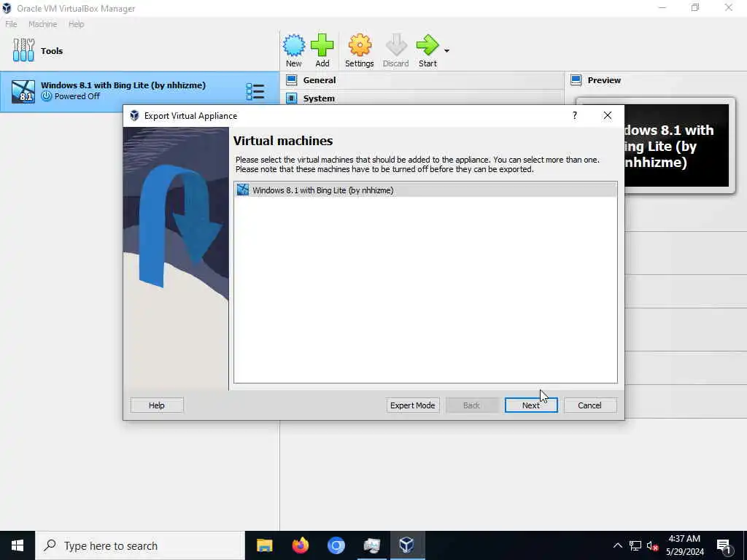
Task: Expand the Start button dropdown arrow
Action: (x=446, y=50)
